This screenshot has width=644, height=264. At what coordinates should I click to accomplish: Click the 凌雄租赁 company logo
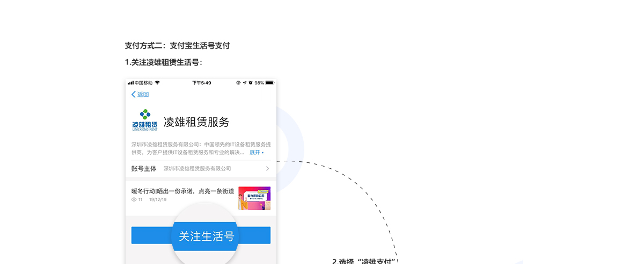[x=145, y=120]
